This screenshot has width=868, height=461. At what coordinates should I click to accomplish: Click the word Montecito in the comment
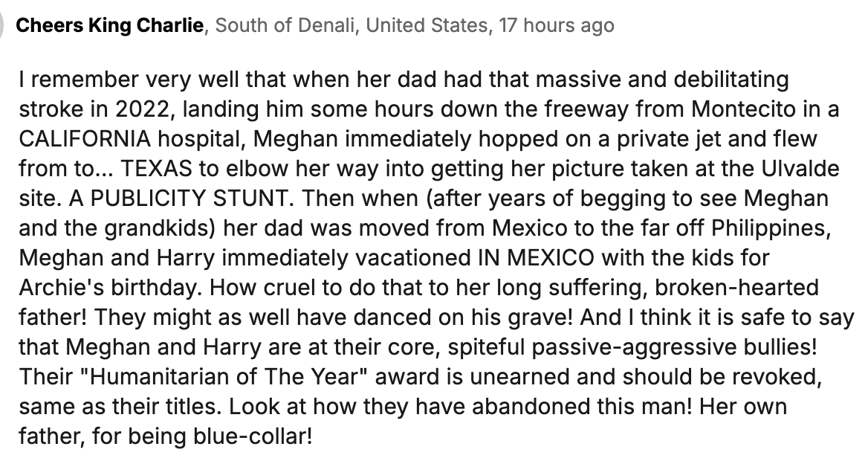[751, 107]
